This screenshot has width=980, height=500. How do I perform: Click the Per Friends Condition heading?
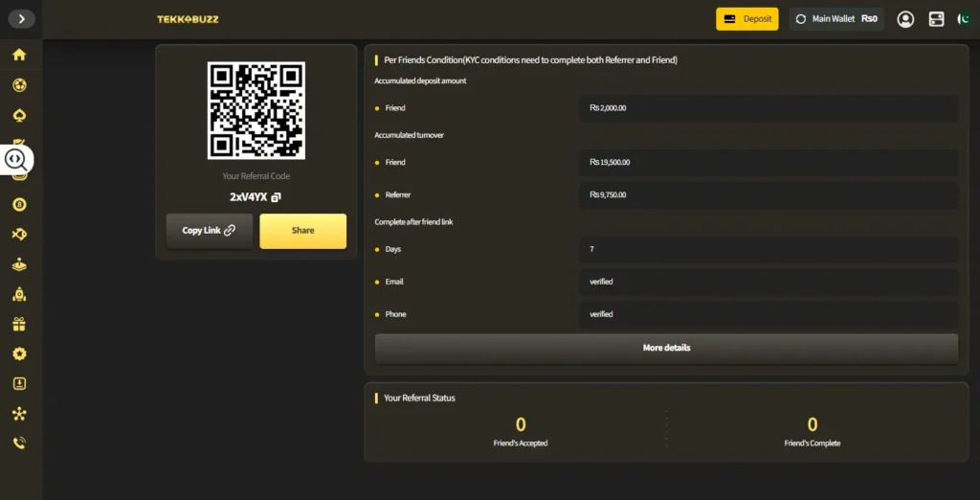[x=530, y=60]
